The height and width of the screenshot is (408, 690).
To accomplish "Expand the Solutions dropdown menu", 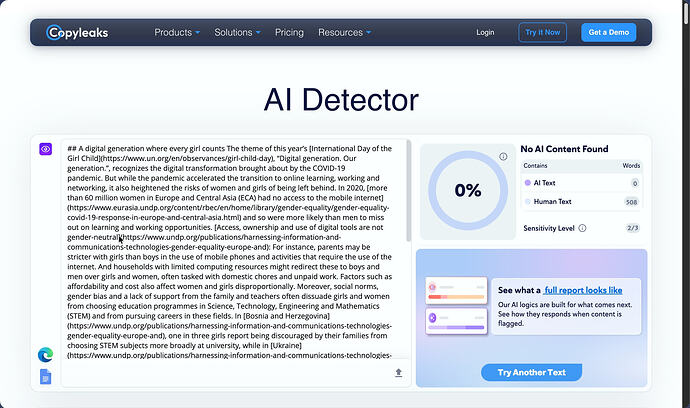I will click(x=237, y=32).
